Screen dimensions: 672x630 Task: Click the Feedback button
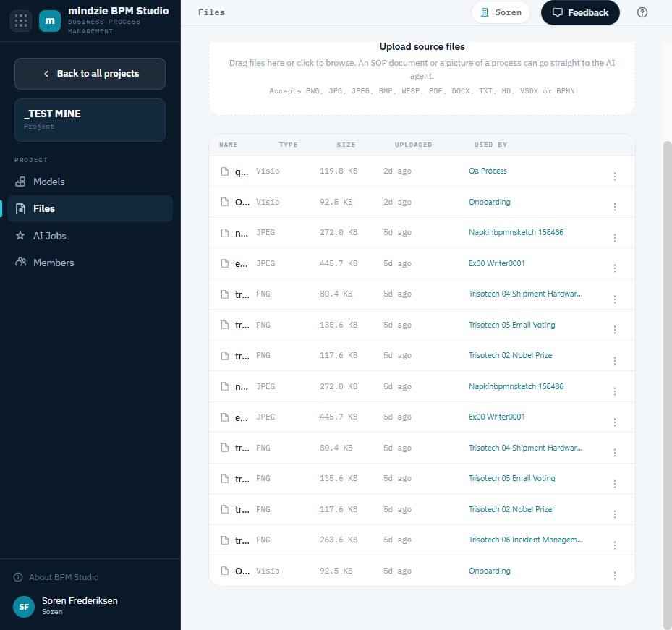point(580,12)
